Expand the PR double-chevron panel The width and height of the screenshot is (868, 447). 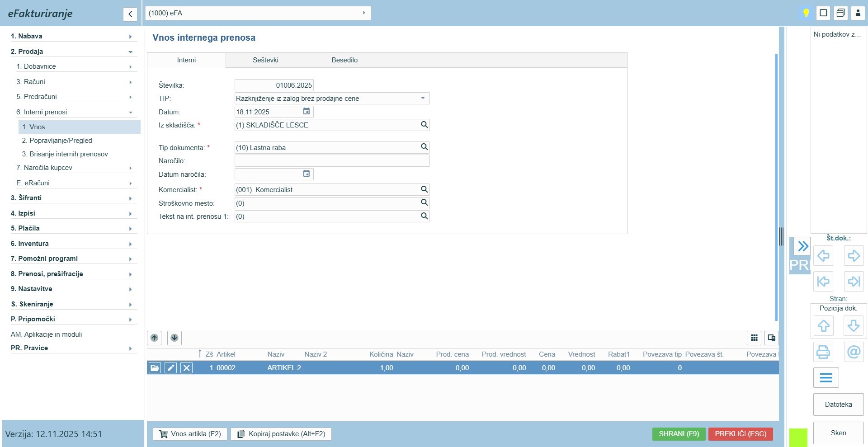[x=802, y=246]
